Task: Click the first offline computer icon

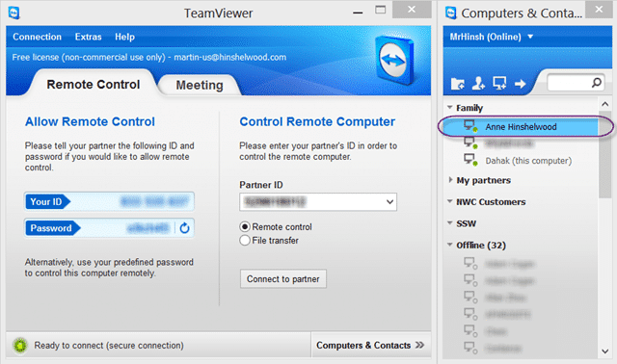Action: click(470, 263)
